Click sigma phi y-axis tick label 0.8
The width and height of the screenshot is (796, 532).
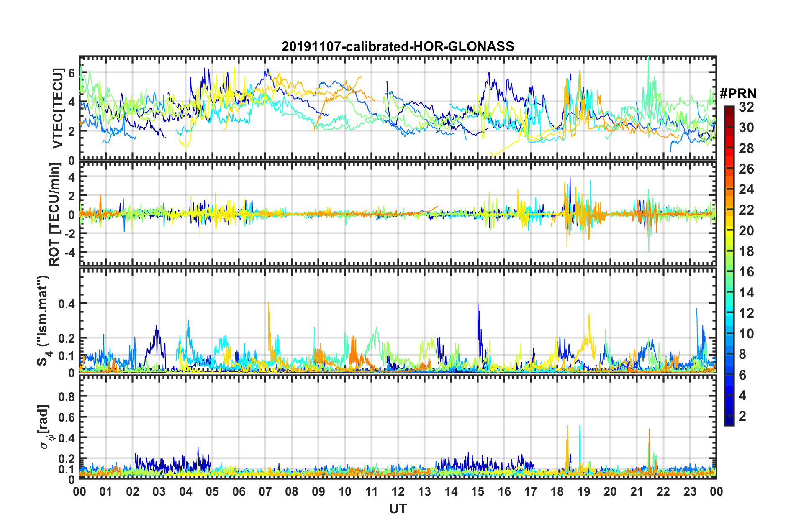coord(67,396)
